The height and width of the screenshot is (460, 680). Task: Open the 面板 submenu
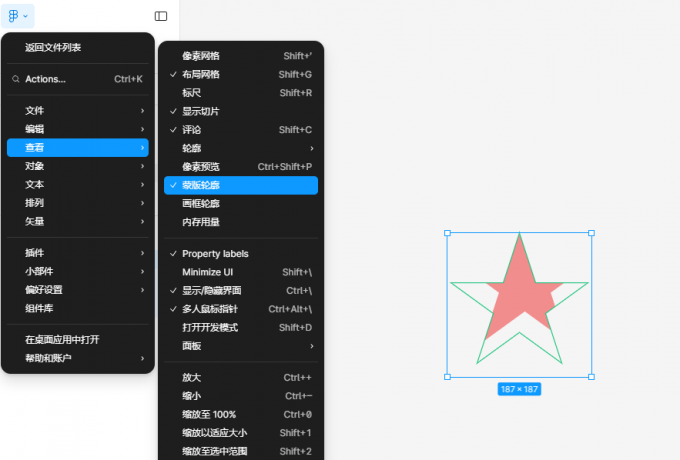(241, 346)
